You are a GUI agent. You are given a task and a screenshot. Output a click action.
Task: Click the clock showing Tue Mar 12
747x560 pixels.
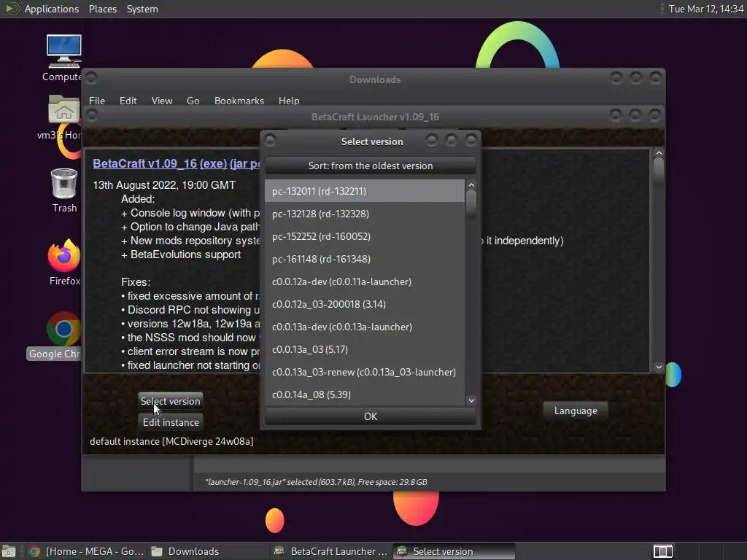point(706,9)
